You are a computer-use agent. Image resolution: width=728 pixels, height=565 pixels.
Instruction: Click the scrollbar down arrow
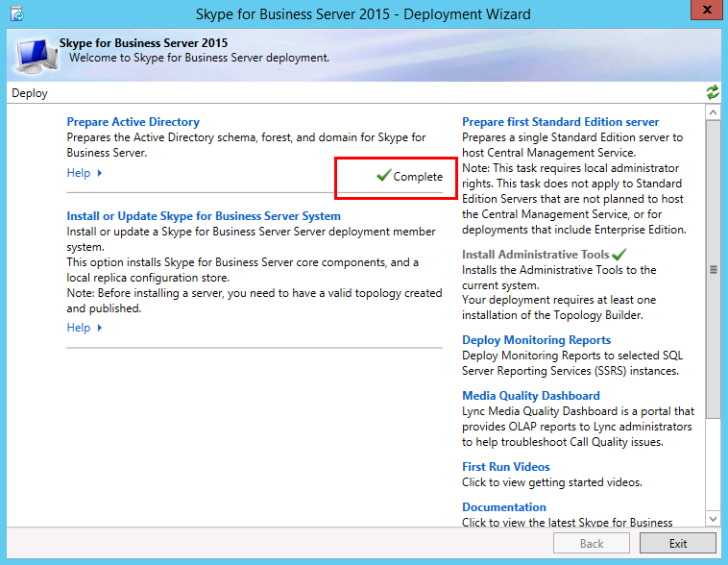point(714,519)
